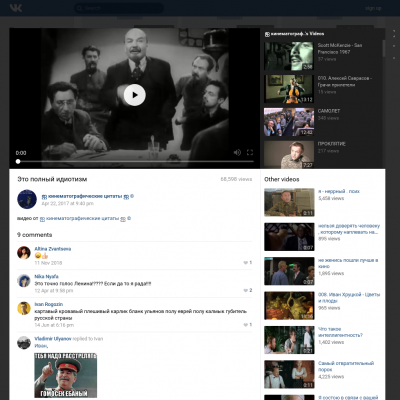Open the 'Самый отвратительный порок' title
400x400 pixels.
click(x=346, y=366)
